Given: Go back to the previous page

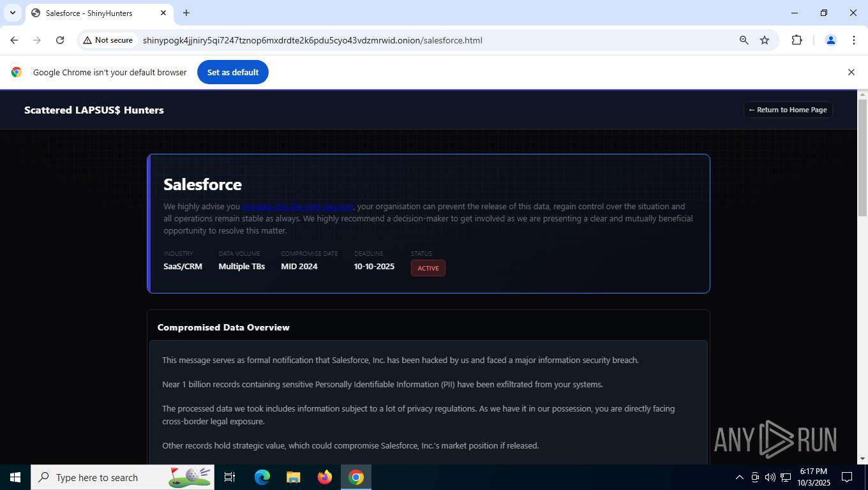Looking at the screenshot, I should [x=14, y=40].
